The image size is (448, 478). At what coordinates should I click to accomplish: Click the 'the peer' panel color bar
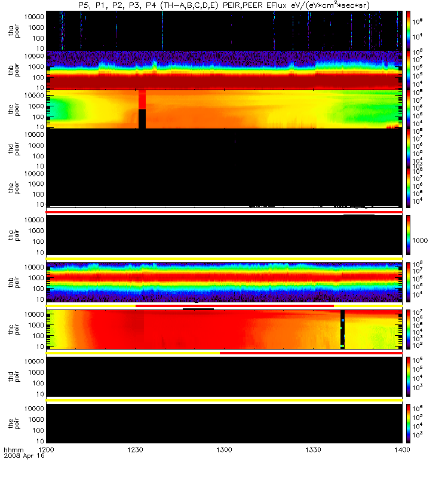pyautogui.click(x=408, y=188)
